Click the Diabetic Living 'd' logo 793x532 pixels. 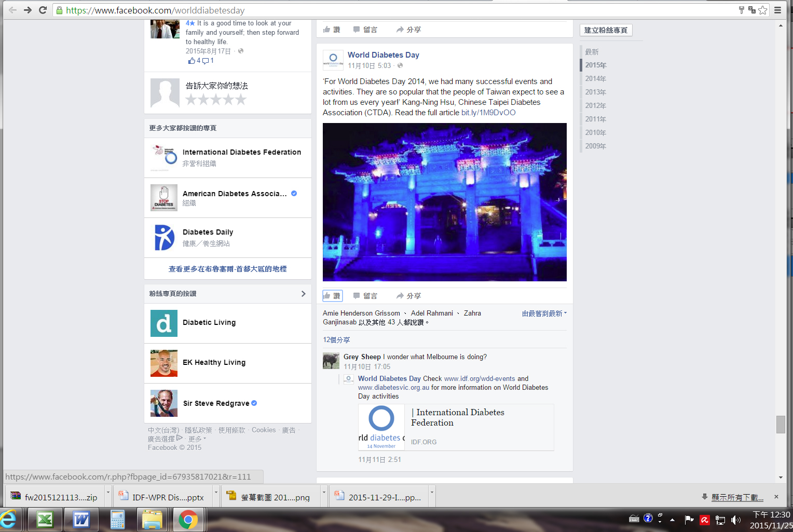pyautogui.click(x=164, y=323)
